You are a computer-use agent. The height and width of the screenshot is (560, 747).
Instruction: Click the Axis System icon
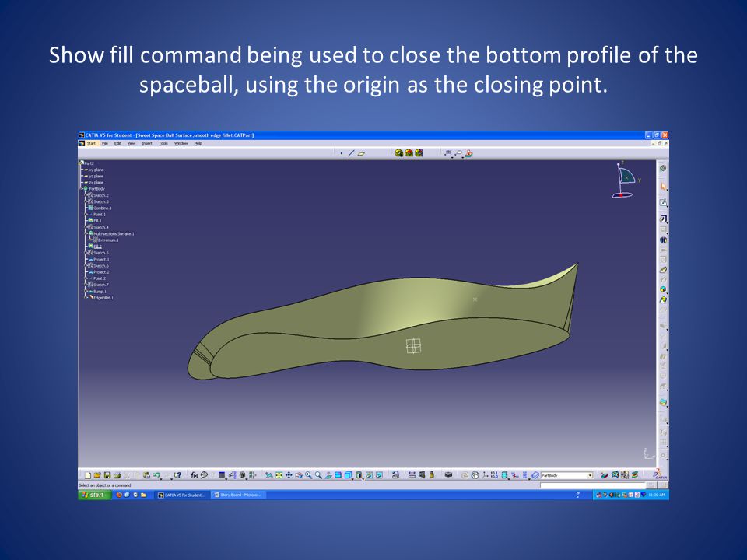(485, 475)
